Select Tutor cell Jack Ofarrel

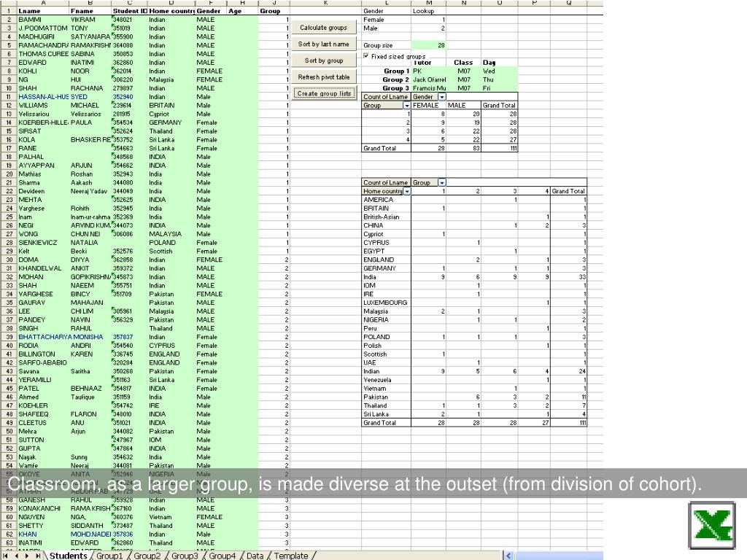pos(428,79)
